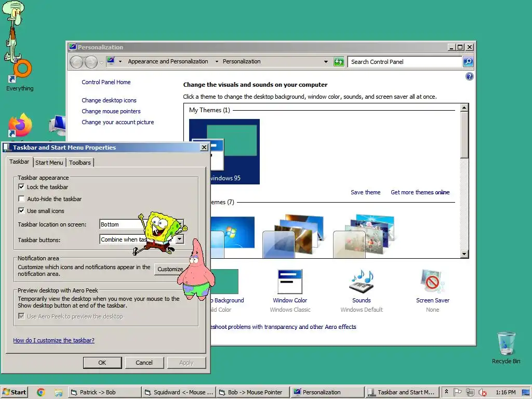
Task: Click the Show desktop icon beside the clock
Action: tap(526, 393)
